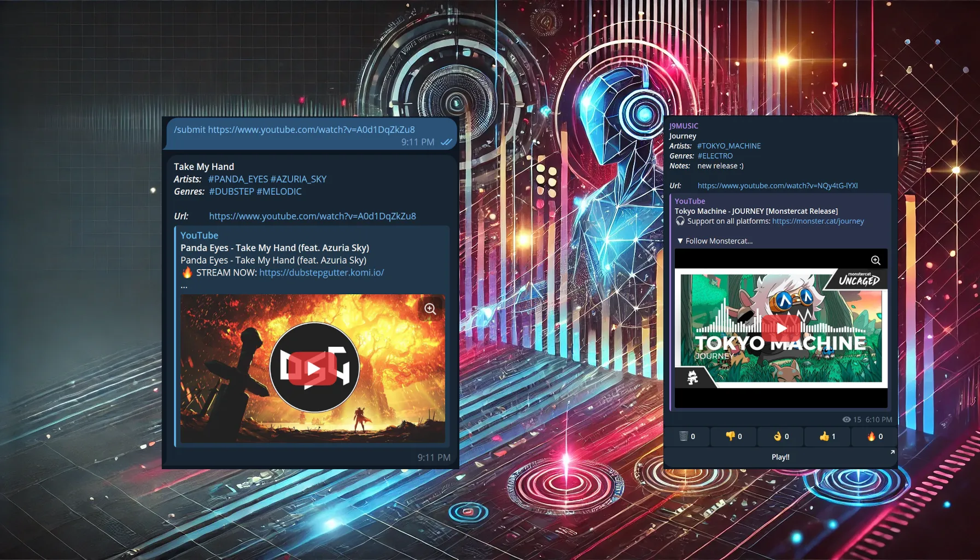Open the #ELECTRO genre hashtag
980x560 pixels.
pos(715,156)
